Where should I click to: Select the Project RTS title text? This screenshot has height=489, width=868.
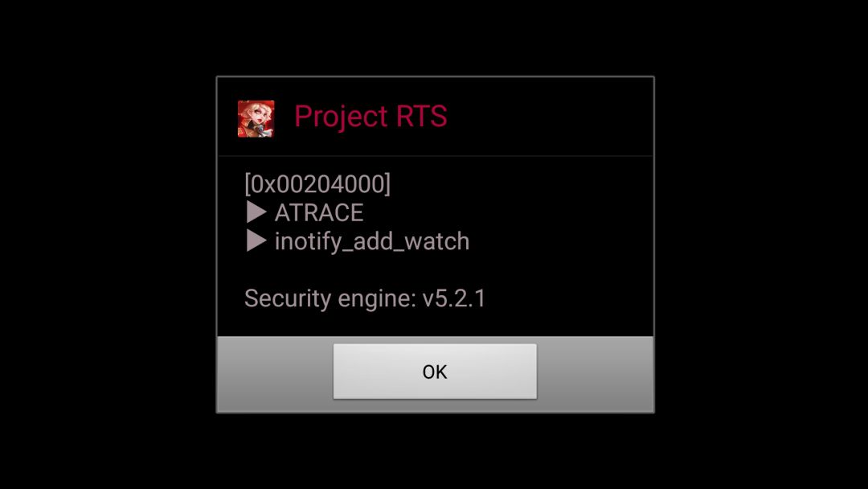371,117
